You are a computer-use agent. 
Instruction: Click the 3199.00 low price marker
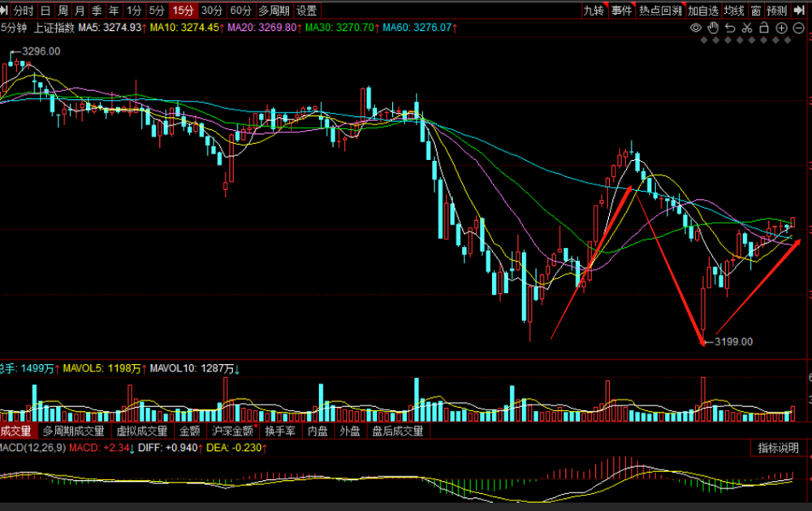coord(734,341)
